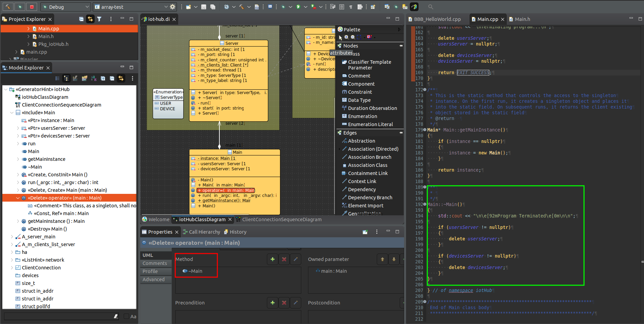
Task: Expand the «ListHint» network node
Action: [12, 260]
